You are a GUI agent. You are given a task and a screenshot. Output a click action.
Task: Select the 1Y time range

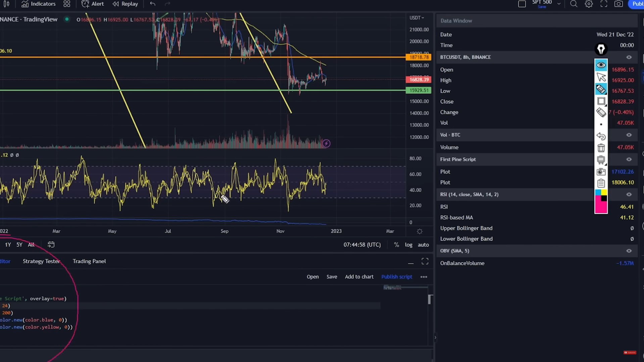pyautogui.click(x=8, y=245)
